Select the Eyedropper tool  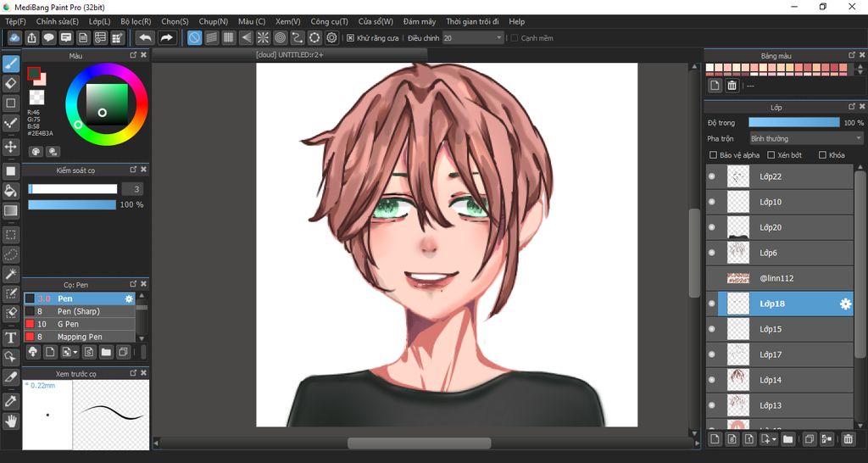(10, 401)
